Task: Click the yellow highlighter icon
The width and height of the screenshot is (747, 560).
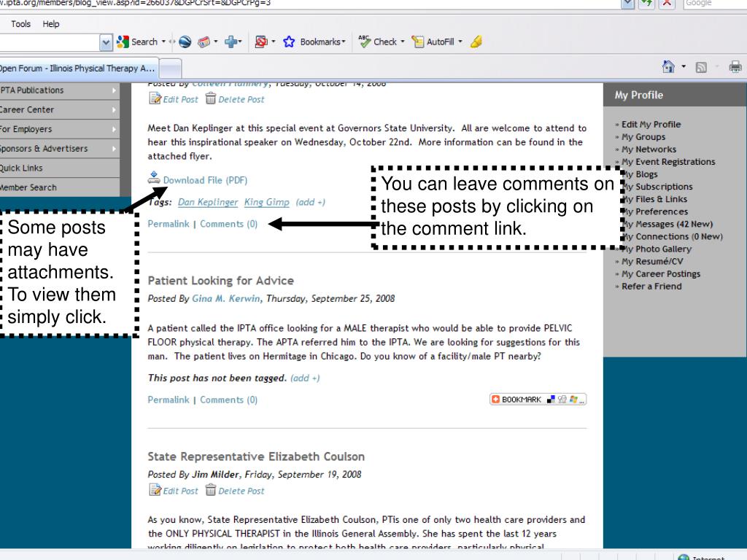Action: [476, 42]
